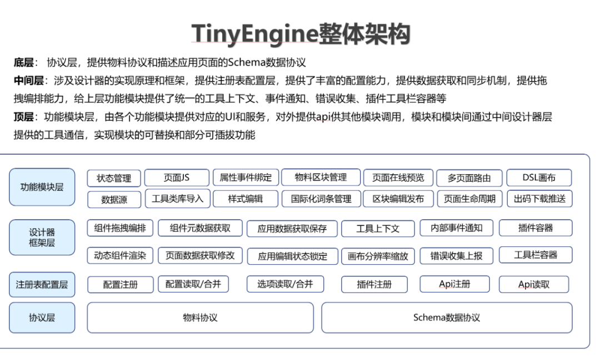Click the Api读取 box

coord(534,285)
